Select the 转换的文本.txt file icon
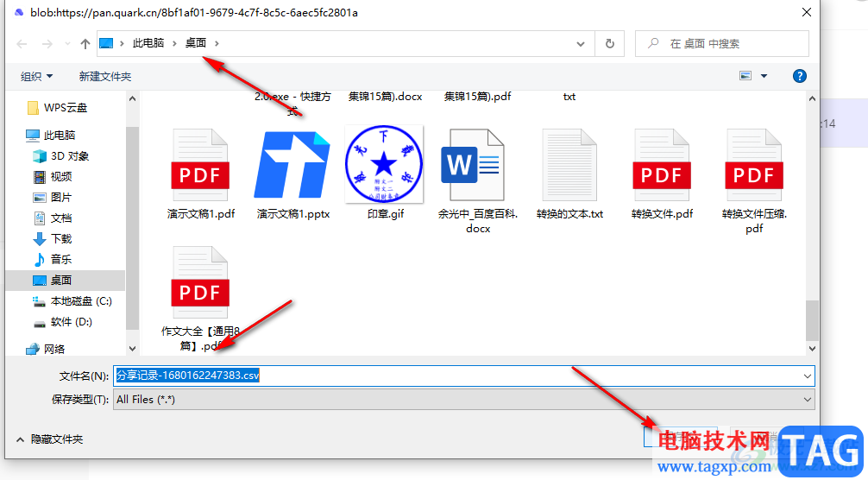This screenshot has height=480, width=868. pos(569,165)
